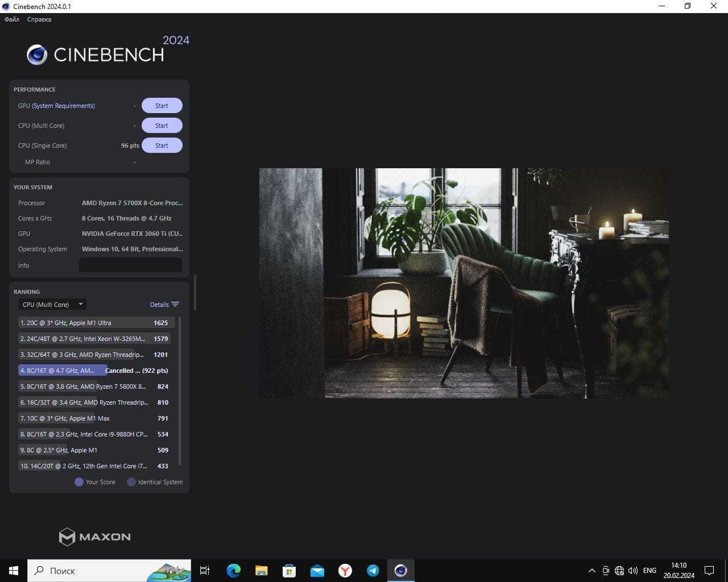Open the Файл menu
This screenshot has height=582, width=728.
12,19
